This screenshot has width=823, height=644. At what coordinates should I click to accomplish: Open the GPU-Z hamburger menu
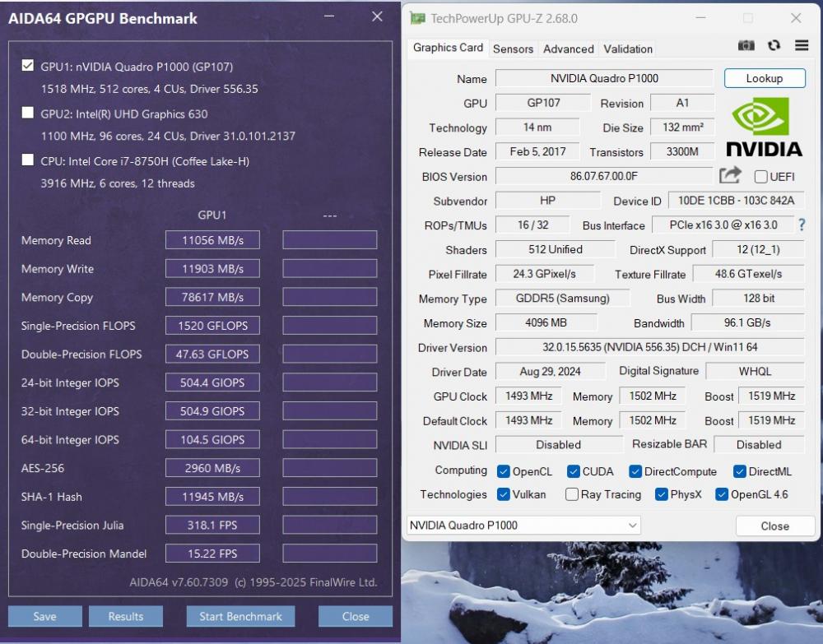point(802,46)
